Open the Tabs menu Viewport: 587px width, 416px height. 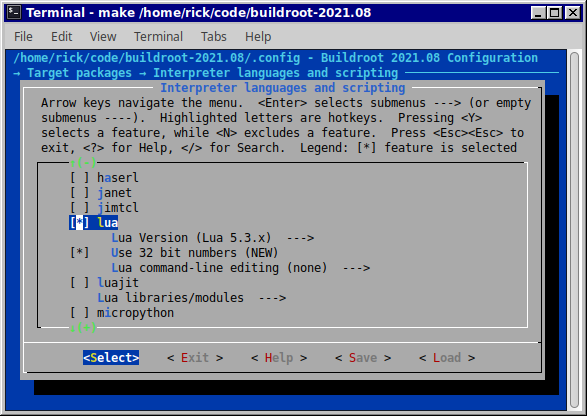click(x=213, y=37)
